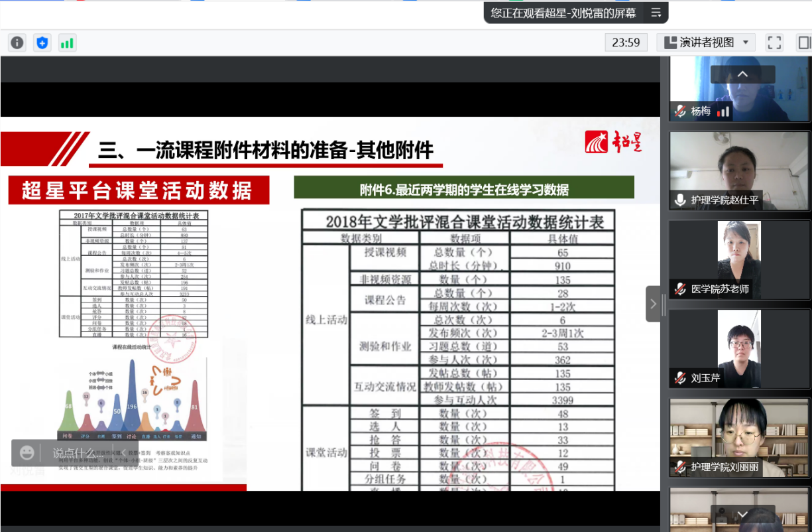Click 护理学院赵仕平's microphone icon
The image size is (812, 532).
pos(680,200)
